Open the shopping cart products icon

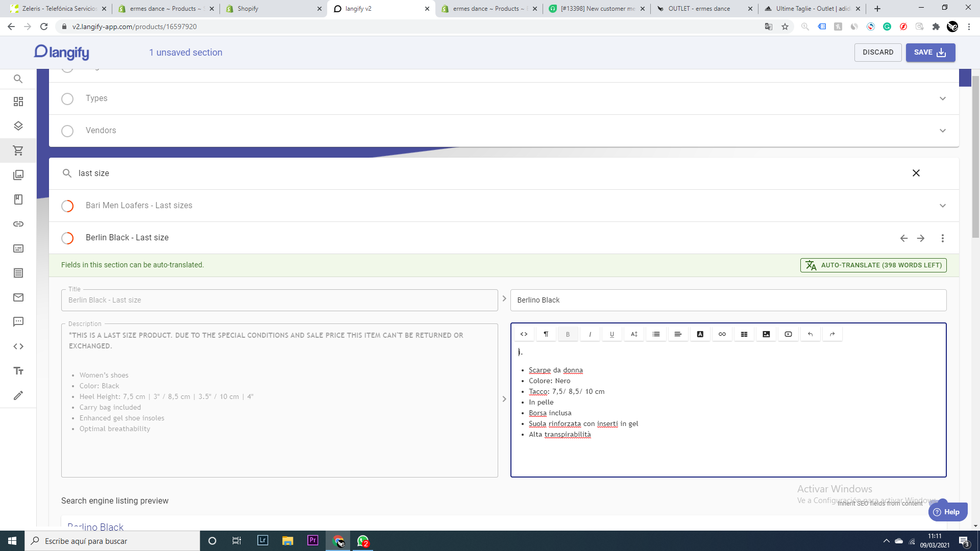18,151
